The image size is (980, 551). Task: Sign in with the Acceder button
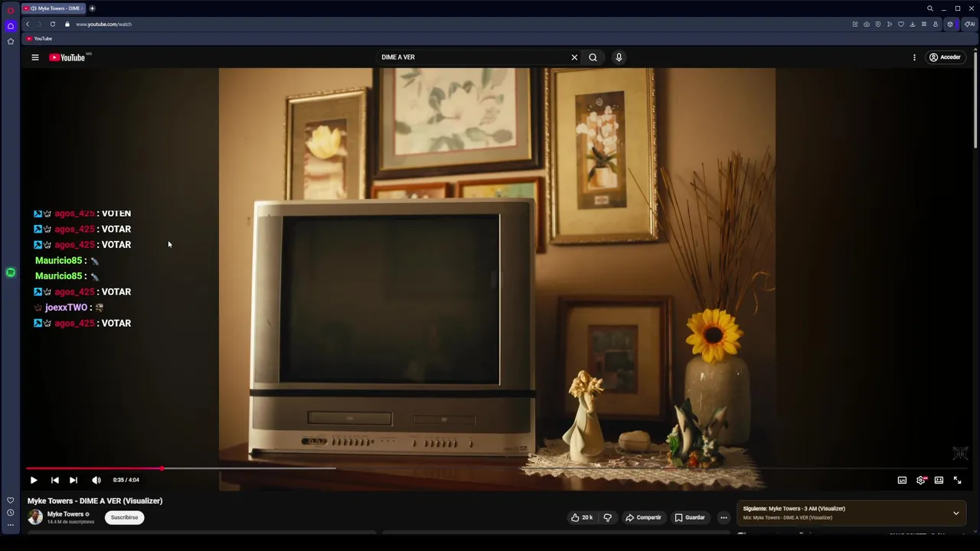pos(945,57)
